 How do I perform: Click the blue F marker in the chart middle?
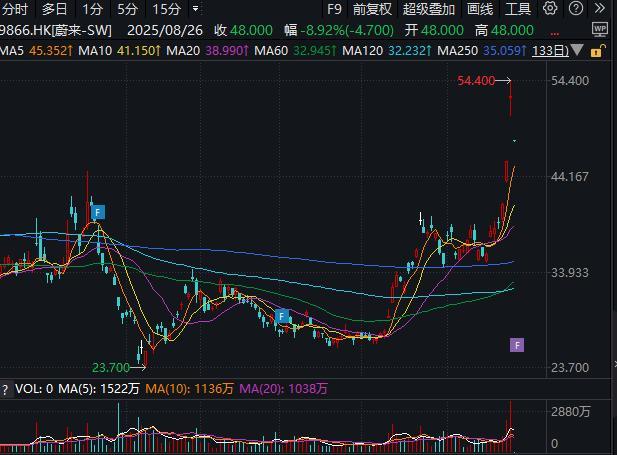point(283,316)
